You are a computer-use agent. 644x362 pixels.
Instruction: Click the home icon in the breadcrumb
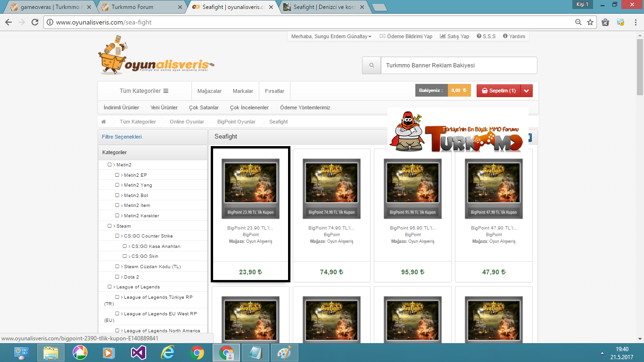(104, 122)
